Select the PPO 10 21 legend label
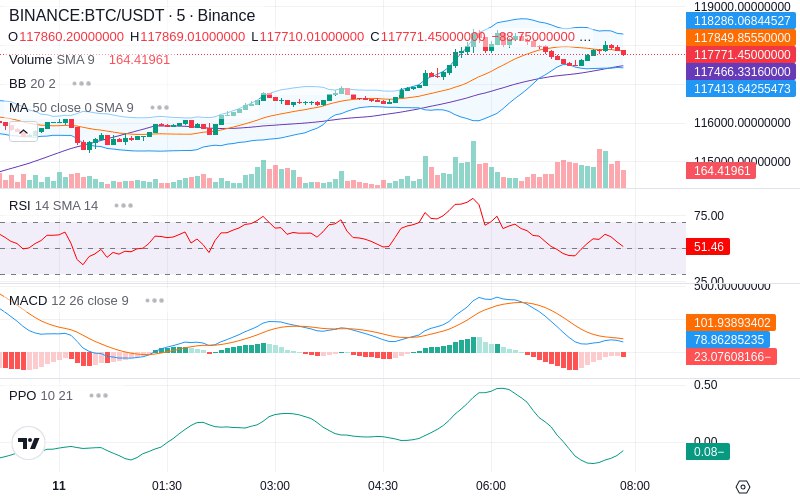 [x=40, y=395]
